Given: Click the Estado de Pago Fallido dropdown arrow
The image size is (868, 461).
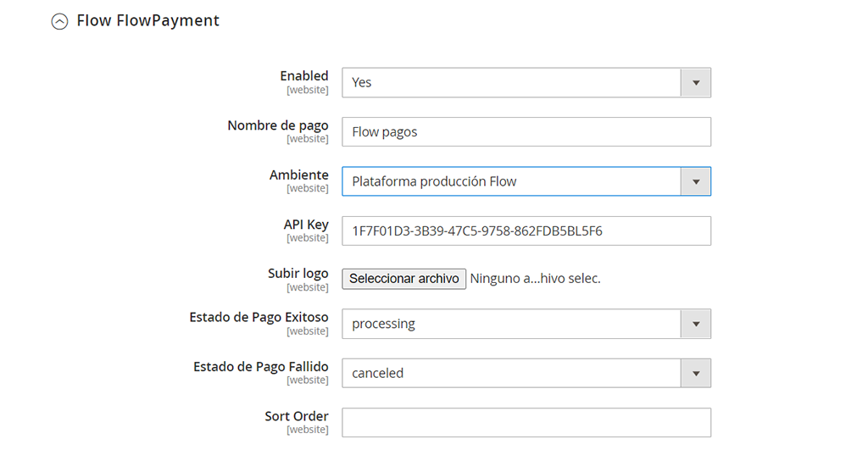Looking at the screenshot, I should coord(696,373).
